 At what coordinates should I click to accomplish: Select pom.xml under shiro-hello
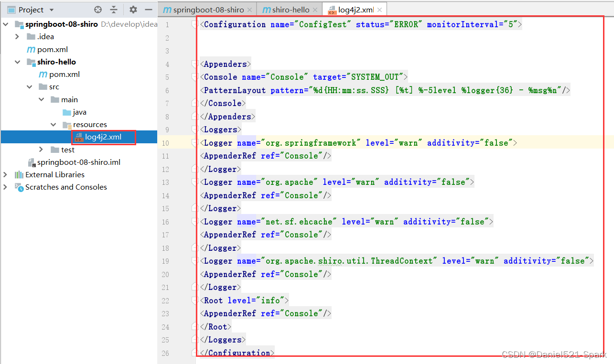click(59, 74)
